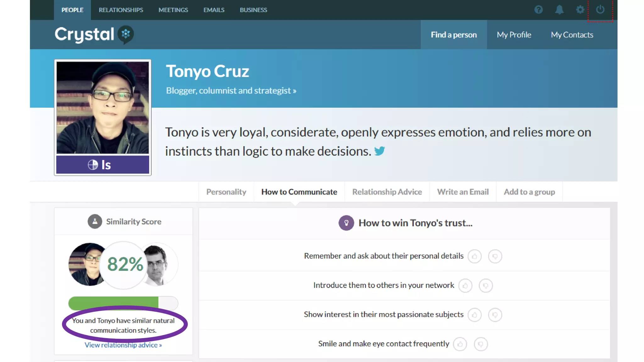
Task: Open the Write an Email tab
Action: [x=463, y=192]
